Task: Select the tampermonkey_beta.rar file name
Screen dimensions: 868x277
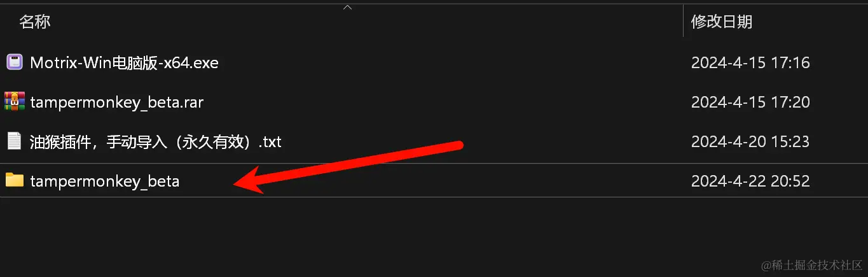Action: point(117,102)
